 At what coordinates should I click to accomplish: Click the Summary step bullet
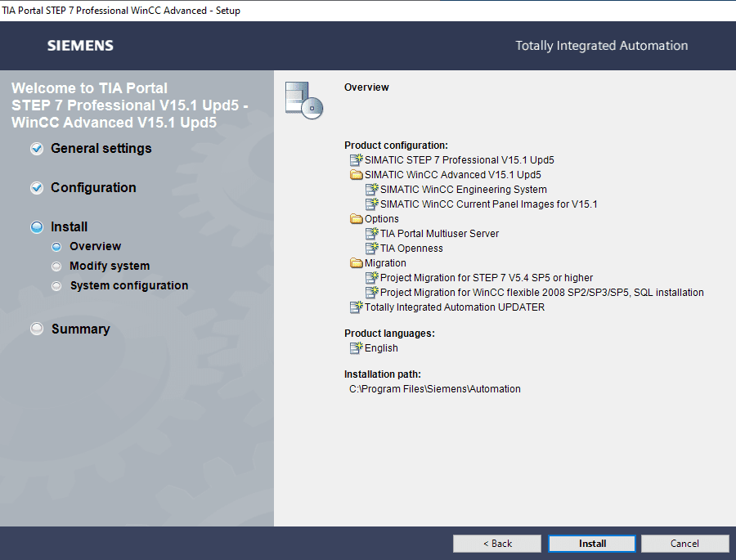coord(37,329)
